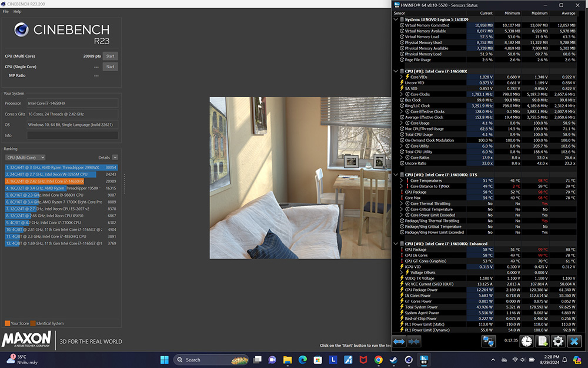Click the rendered room image in Cinebench

click(x=300, y=178)
